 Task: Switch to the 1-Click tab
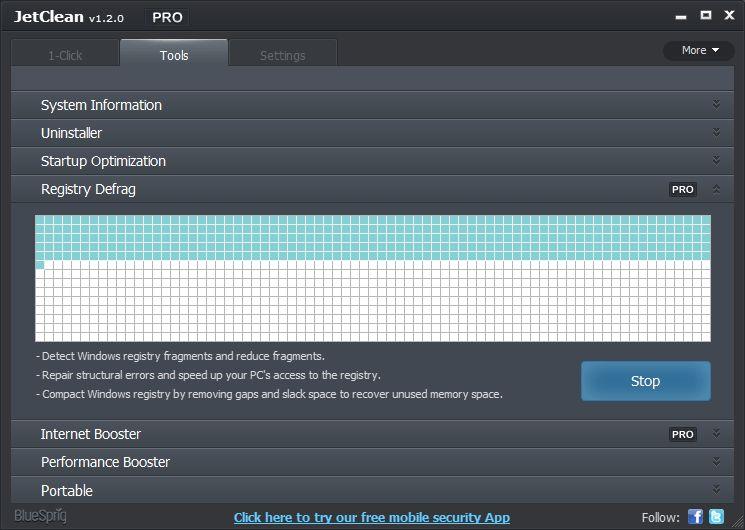[x=65, y=53]
